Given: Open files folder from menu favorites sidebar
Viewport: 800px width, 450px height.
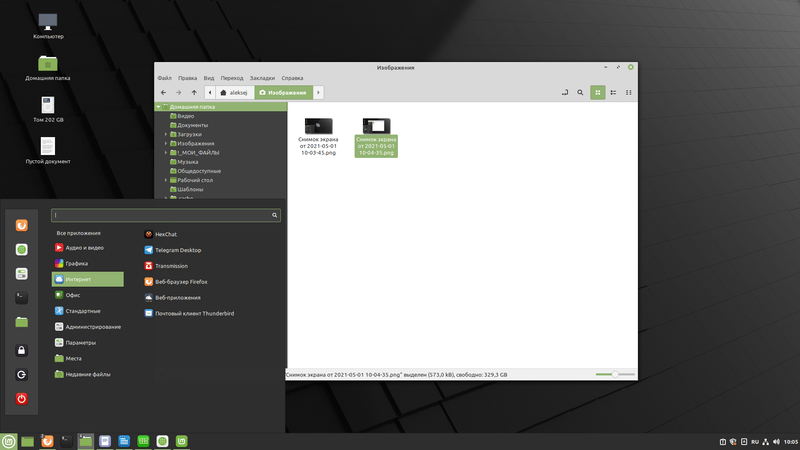Looking at the screenshot, I should tap(21, 322).
